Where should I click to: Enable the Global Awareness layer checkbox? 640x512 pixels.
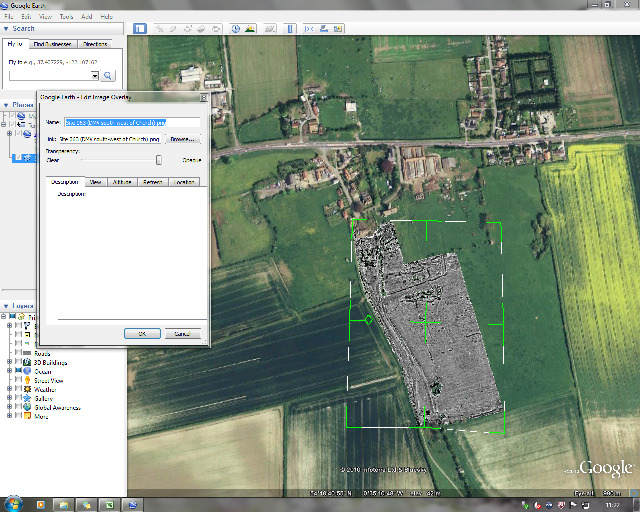point(18,407)
